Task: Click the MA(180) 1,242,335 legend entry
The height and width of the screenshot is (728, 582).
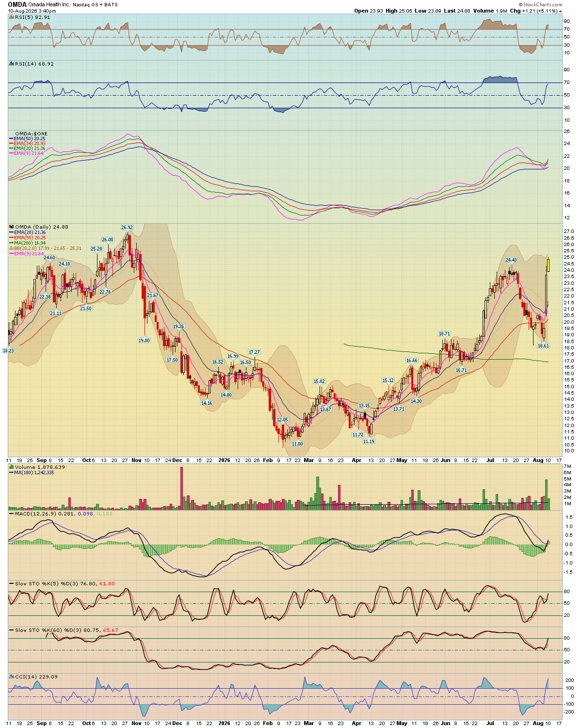Action: (x=34, y=472)
